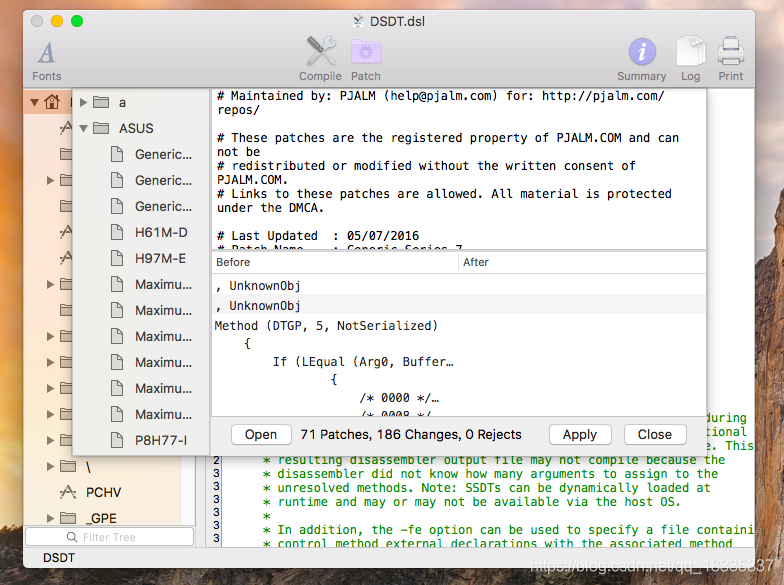Click the yellow minimize window button

tap(57, 21)
